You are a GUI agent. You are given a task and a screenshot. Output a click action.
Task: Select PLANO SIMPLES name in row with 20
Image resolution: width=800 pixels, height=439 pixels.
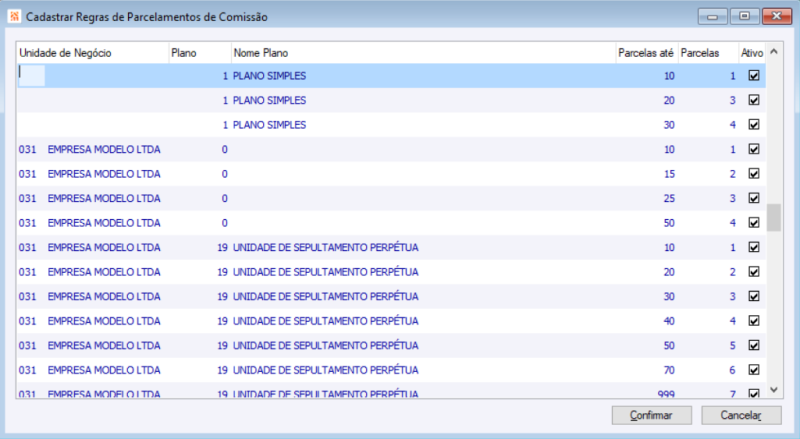(x=269, y=101)
